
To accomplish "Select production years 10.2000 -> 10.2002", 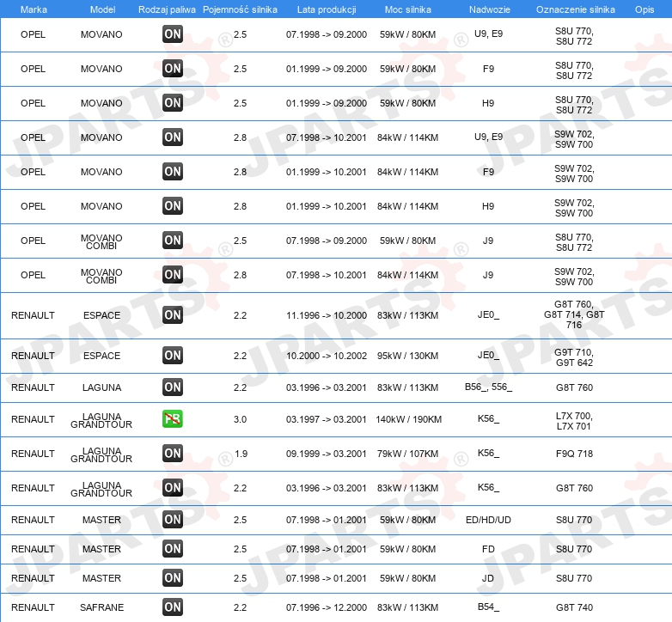I will 327,356.
